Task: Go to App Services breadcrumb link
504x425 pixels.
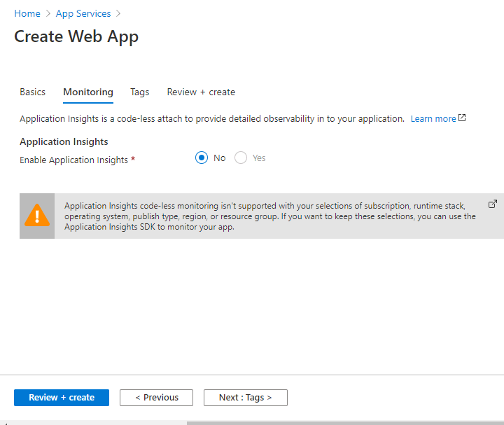Action: (83, 13)
